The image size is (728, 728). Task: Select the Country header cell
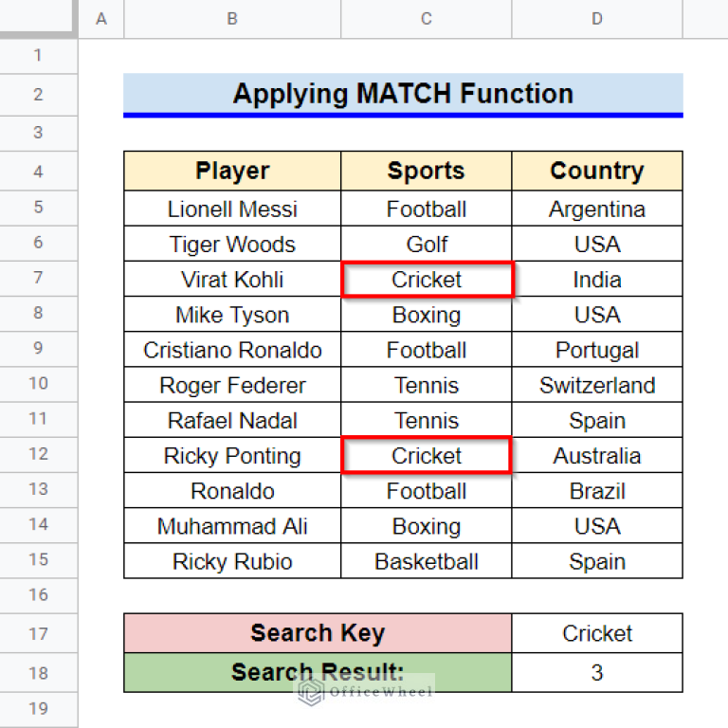[x=596, y=172]
